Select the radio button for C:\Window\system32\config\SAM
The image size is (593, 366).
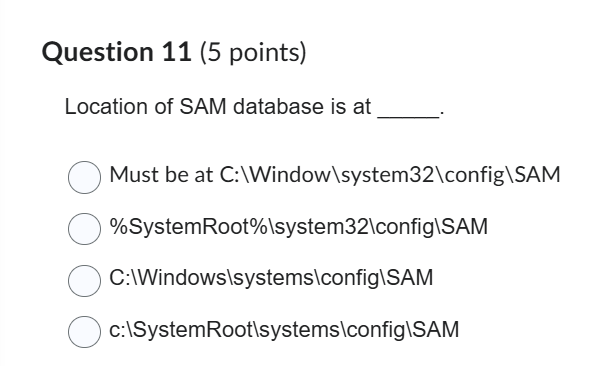(84, 177)
